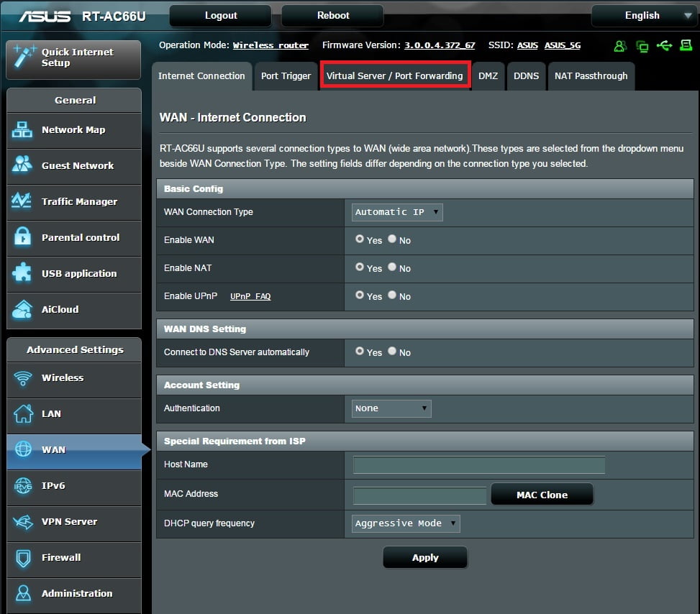Image resolution: width=700 pixels, height=614 pixels.
Task: Open the English language dropdown
Action: (x=645, y=16)
